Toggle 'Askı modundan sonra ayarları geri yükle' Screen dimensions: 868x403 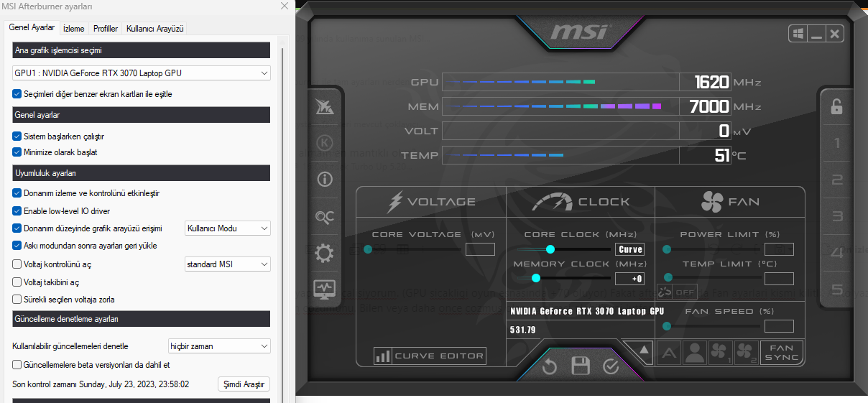[x=17, y=246]
